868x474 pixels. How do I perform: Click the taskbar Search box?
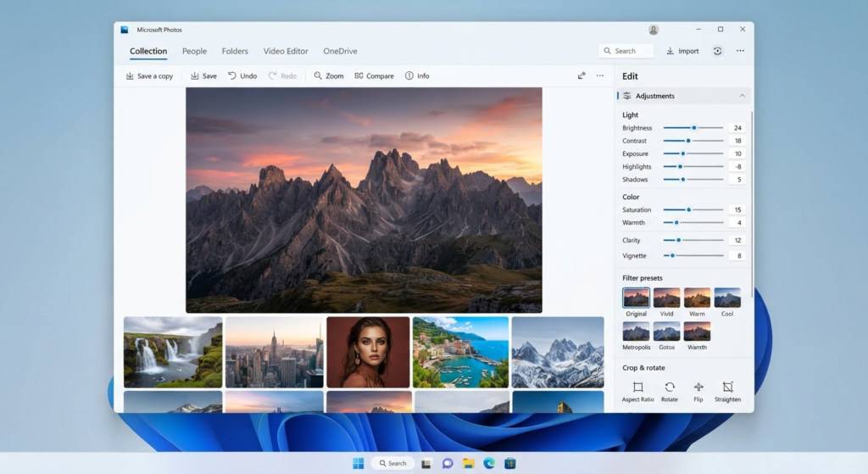393,463
